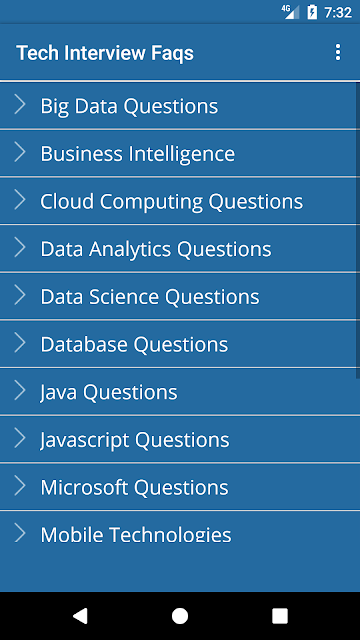
Task: Open the Microsoft Questions list item
Action: [178, 487]
